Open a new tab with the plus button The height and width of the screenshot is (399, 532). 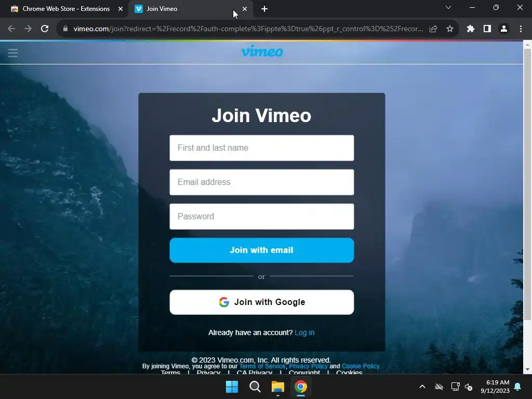tap(264, 9)
